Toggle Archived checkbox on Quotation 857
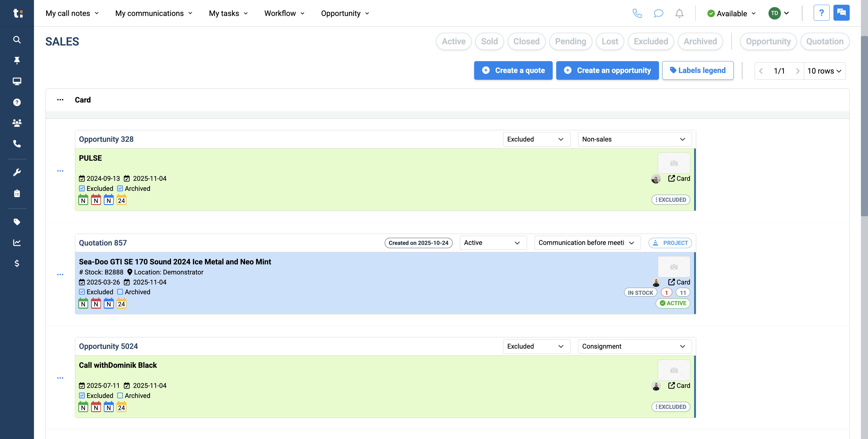Viewport: 868px width, 439px height. (120, 292)
